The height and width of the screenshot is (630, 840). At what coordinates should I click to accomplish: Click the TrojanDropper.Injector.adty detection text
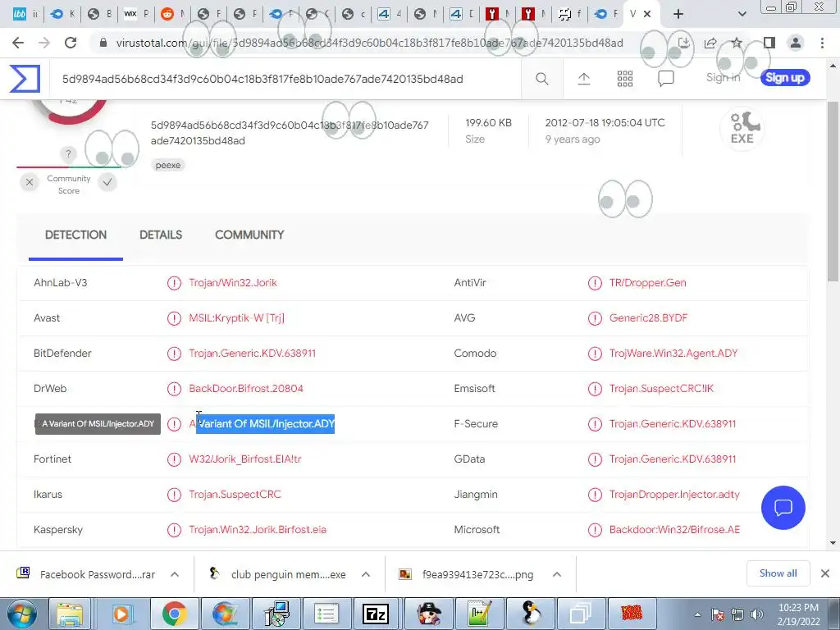tap(674, 495)
